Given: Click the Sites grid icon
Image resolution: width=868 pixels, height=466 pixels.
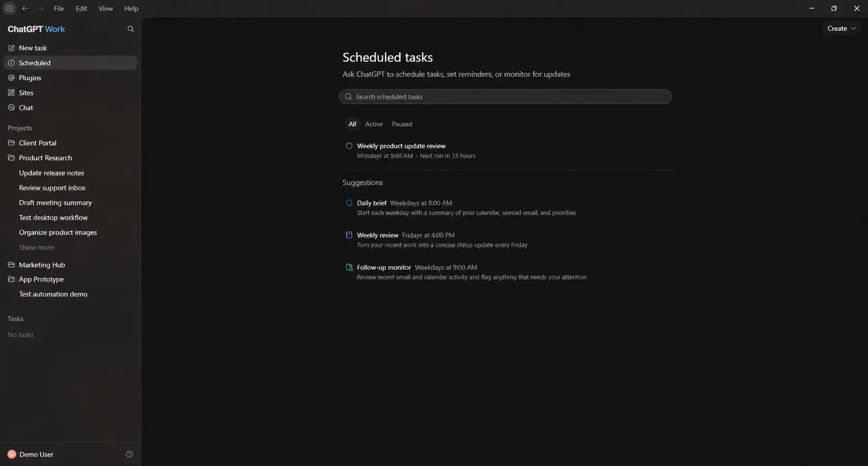Looking at the screenshot, I should point(11,93).
